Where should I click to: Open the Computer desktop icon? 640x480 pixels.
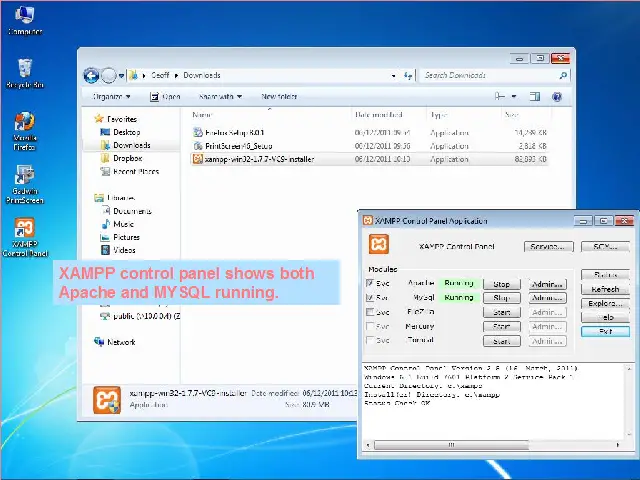click(x=24, y=20)
